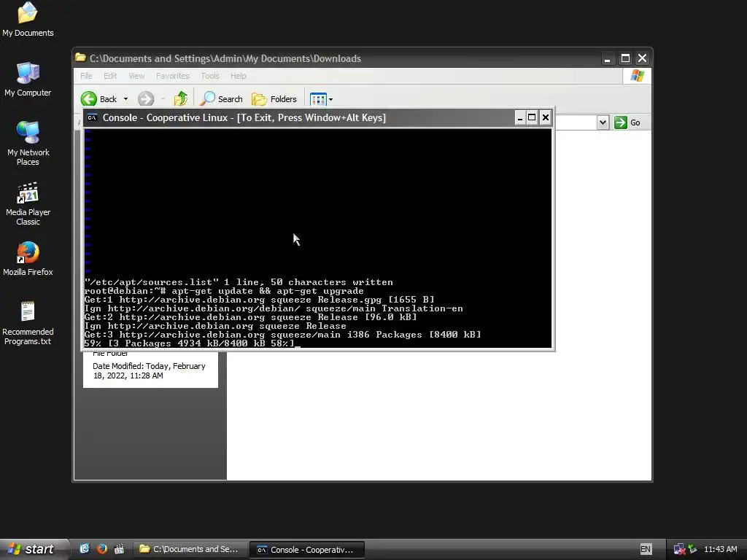The height and width of the screenshot is (560, 747).
Task: Open the Favorites menu in Explorer
Action: click(172, 76)
